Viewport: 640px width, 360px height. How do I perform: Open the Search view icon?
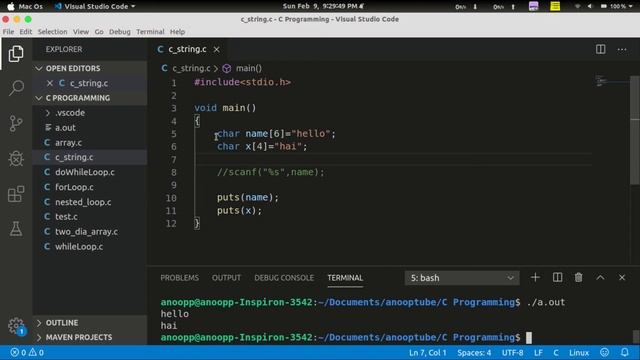pyautogui.click(x=16, y=87)
